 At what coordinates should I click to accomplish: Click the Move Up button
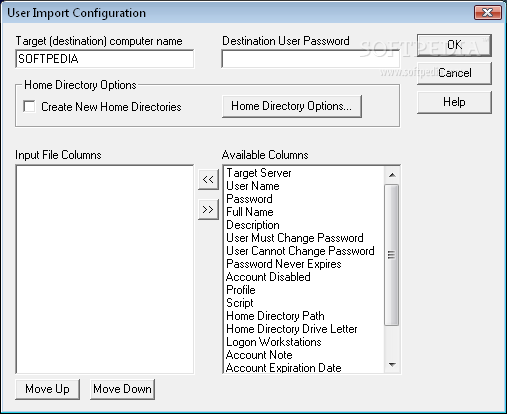coord(47,389)
